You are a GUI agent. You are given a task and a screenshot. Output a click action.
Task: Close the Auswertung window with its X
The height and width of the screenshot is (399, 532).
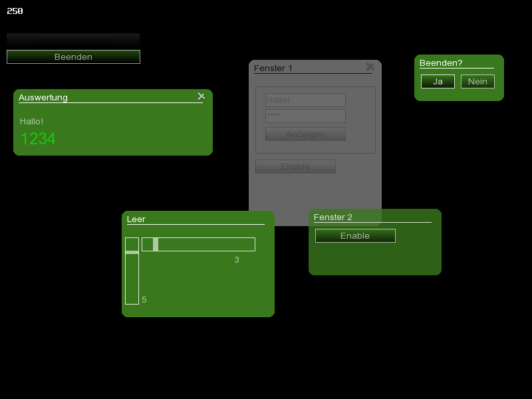(x=201, y=96)
